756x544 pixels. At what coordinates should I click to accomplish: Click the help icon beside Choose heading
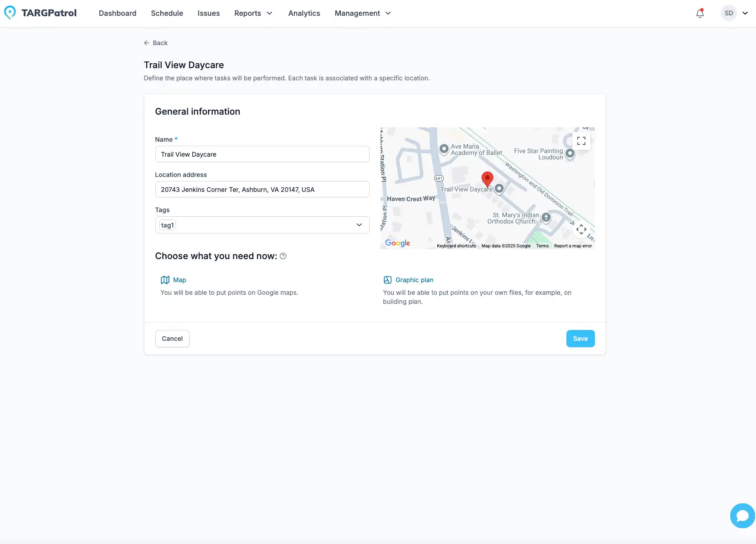pyautogui.click(x=283, y=256)
